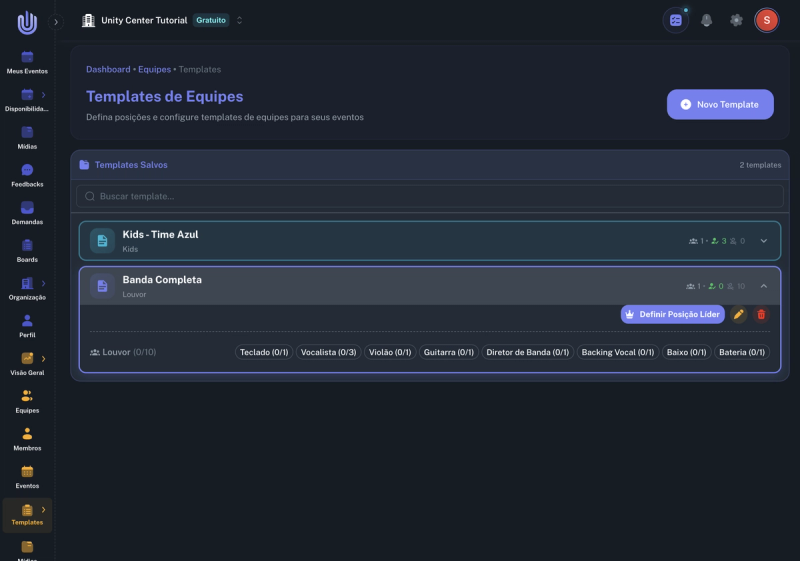
Task: Open the user avatar S menu
Action: click(x=766, y=20)
